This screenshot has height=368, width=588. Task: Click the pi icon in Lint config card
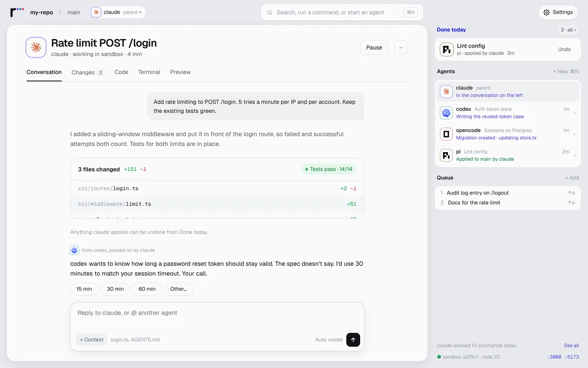[446, 49]
